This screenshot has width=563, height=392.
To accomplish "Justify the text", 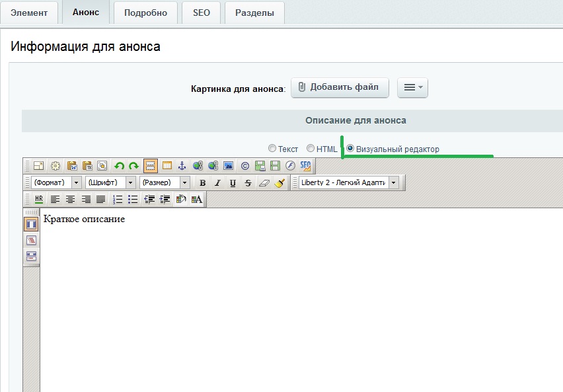I will (101, 199).
